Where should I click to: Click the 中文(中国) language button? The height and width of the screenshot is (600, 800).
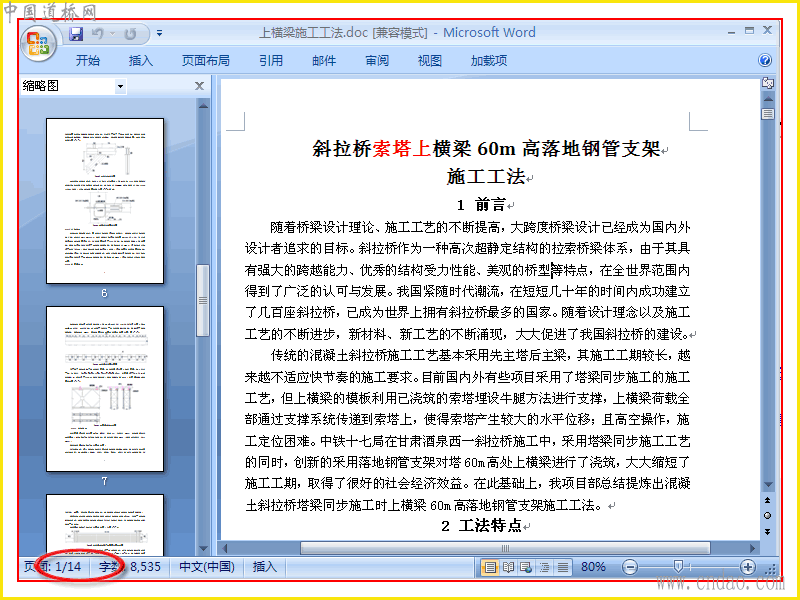[207, 567]
